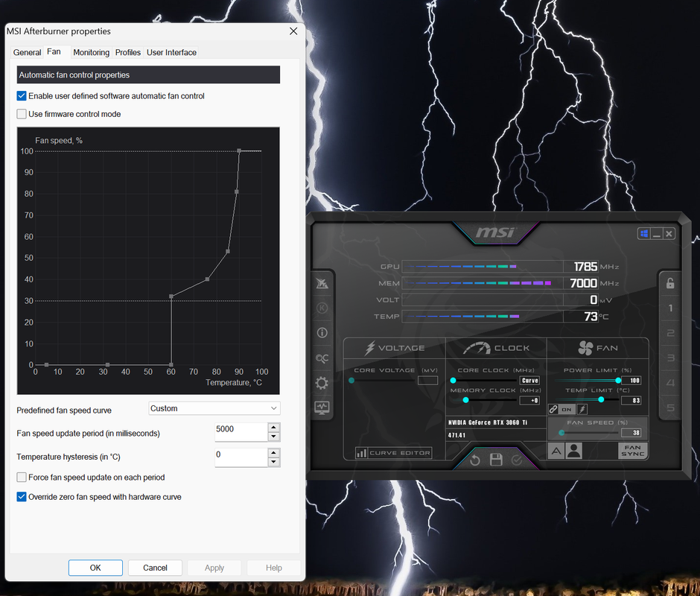Click the Core Voltage slider handle

[x=351, y=380]
